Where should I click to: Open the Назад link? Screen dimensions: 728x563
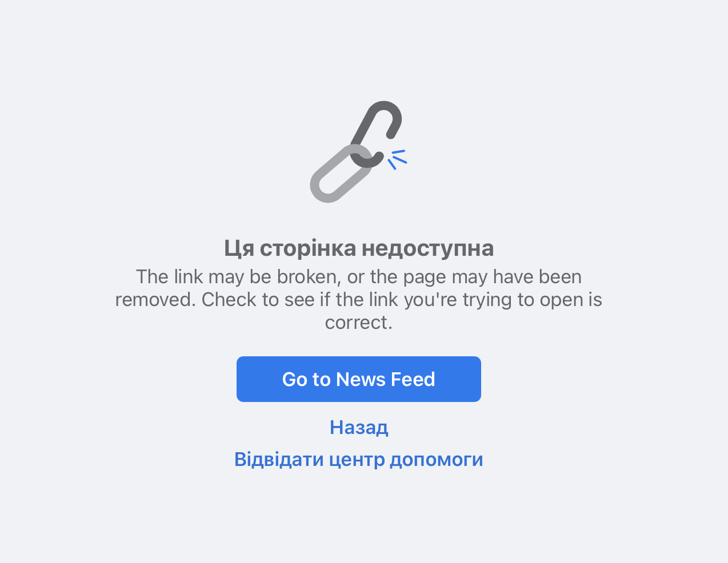pyautogui.click(x=359, y=427)
